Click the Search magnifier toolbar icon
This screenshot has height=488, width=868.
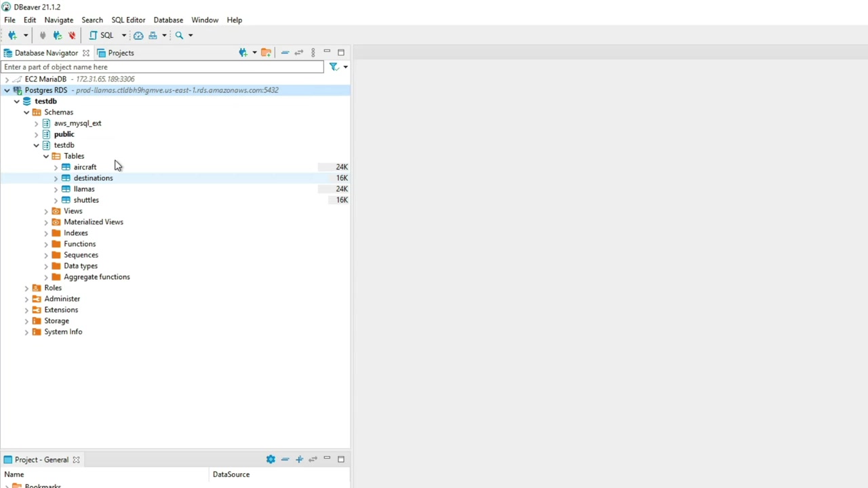[179, 35]
